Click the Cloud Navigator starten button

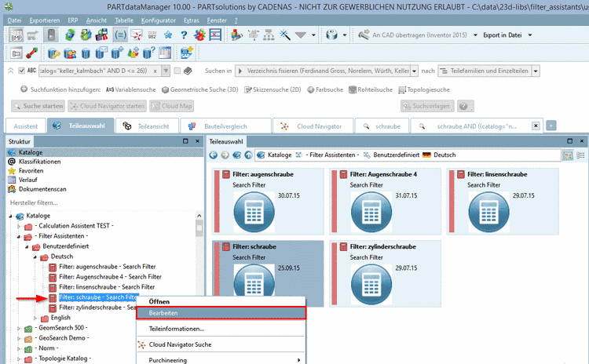[x=108, y=106]
